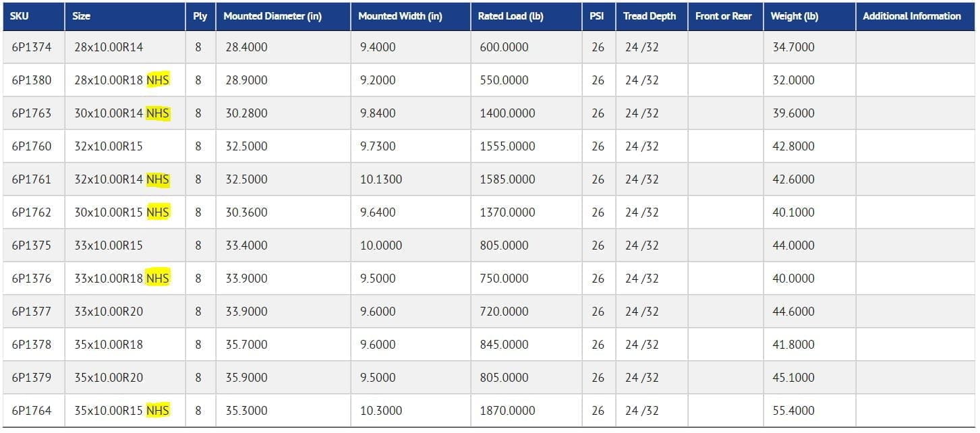980x433 pixels.
Task: Select the Front or Rear header
Action: pos(723,16)
